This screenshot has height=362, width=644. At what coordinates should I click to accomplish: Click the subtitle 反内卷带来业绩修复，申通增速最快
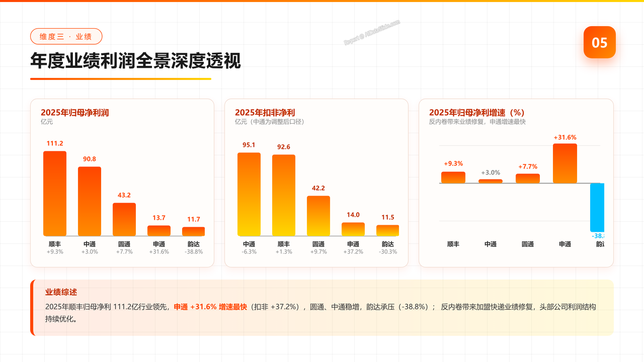pyautogui.click(x=477, y=122)
